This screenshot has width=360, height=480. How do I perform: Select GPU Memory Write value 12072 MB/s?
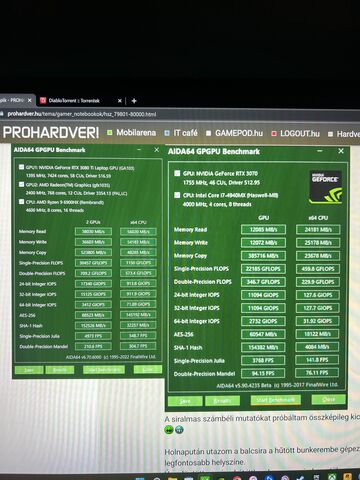263,243
